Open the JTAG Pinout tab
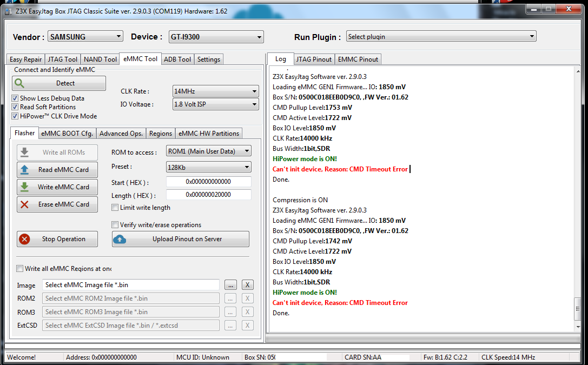Screen dimensions: 588x365 (x=314, y=59)
